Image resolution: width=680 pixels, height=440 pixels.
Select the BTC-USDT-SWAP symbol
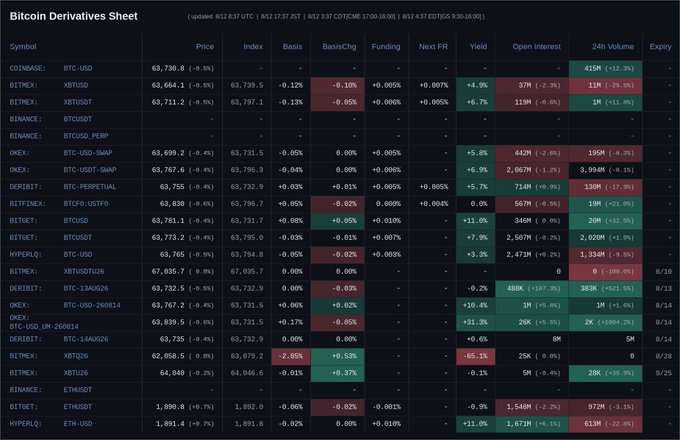point(90,170)
